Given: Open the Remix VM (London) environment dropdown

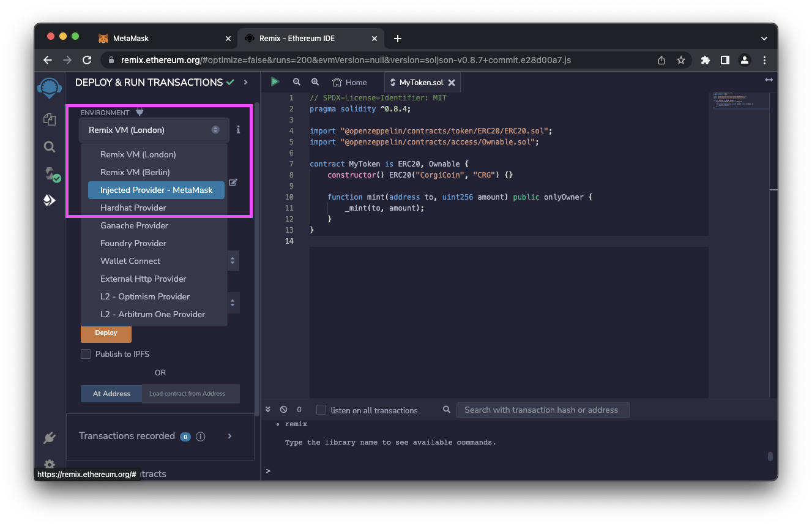Looking at the screenshot, I should click(x=154, y=130).
